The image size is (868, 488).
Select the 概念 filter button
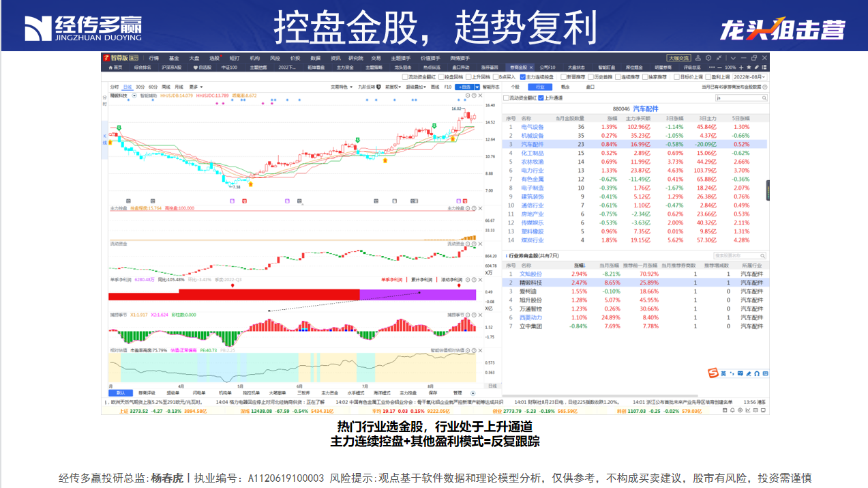[565, 87]
